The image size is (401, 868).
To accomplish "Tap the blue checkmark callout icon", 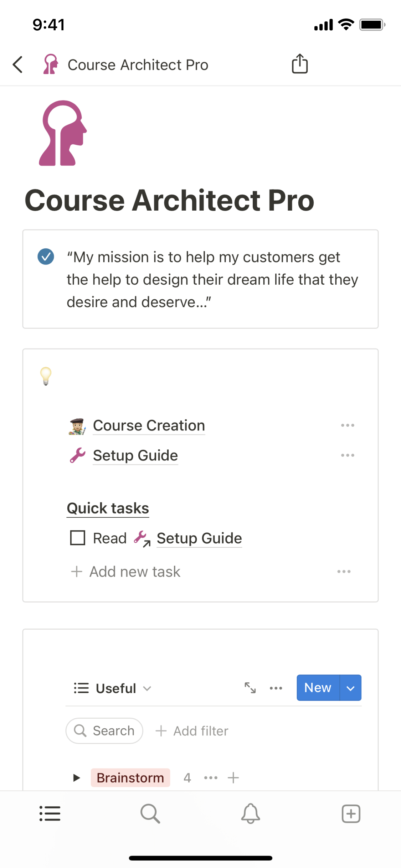I will (x=46, y=257).
